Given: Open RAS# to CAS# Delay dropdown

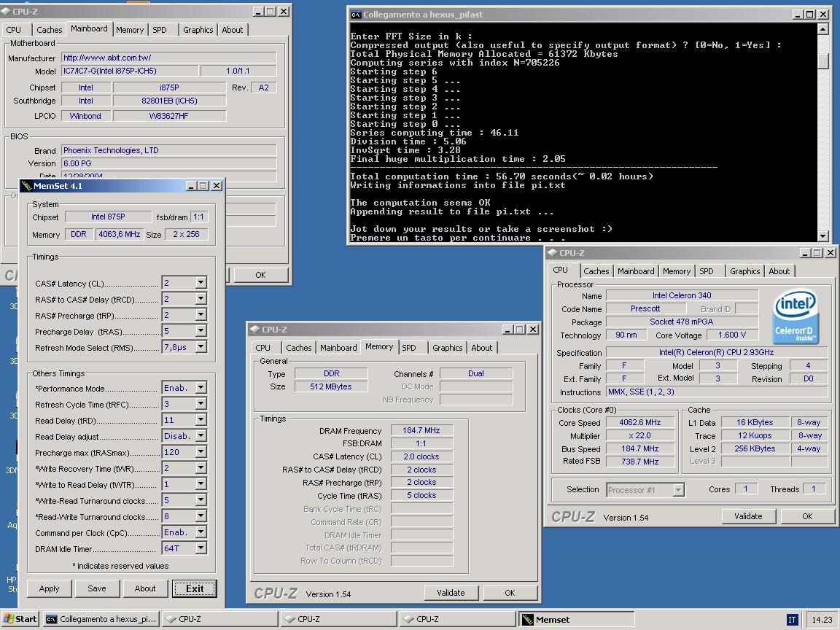Looking at the screenshot, I should pos(201,298).
